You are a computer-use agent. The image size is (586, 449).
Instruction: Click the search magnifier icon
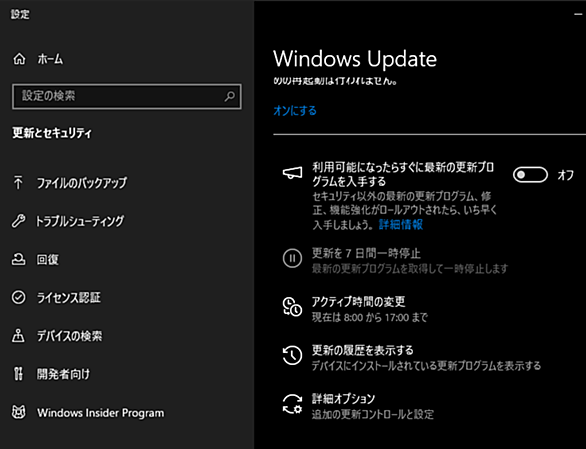[x=229, y=96]
